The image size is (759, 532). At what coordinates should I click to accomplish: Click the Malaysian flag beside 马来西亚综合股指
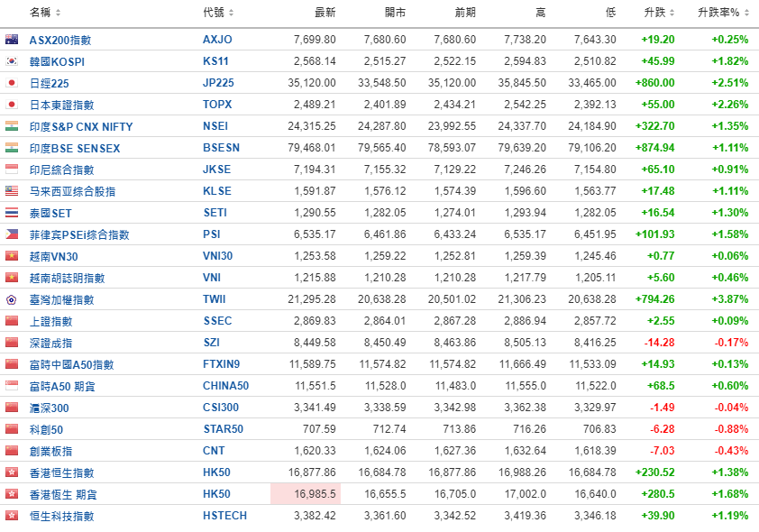[x=12, y=191]
